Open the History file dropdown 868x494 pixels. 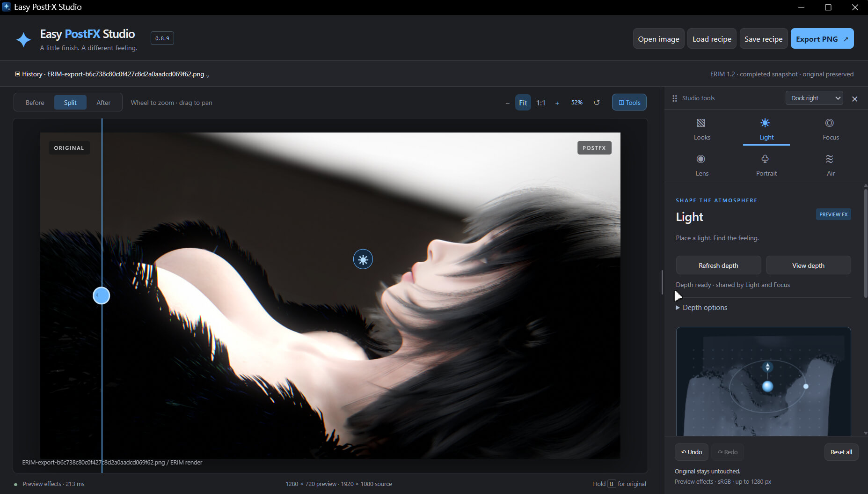pyautogui.click(x=112, y=74)
